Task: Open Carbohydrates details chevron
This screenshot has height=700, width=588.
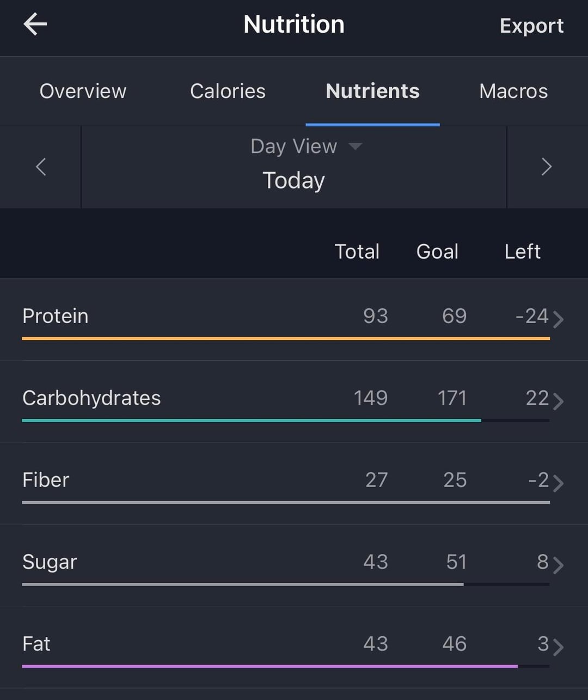Action: pyautogui.click(x=558, y=401)
